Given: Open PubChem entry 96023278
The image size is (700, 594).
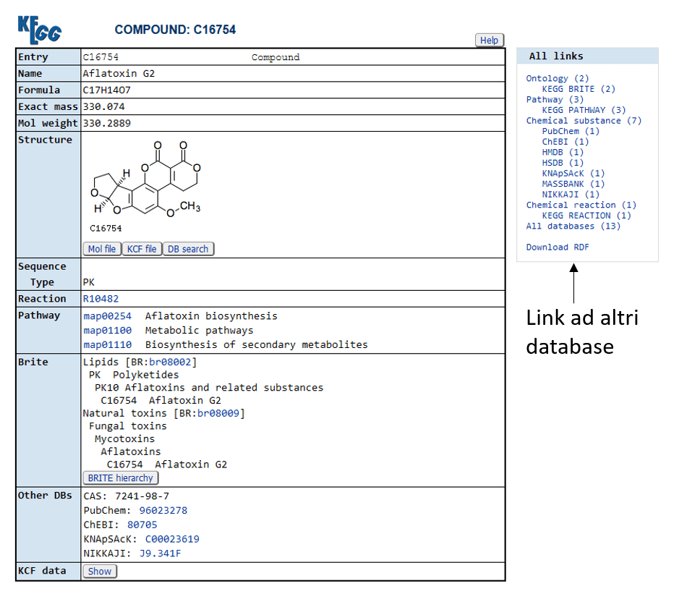Looking at the screenshot, I should pyautogui.click(x=163, y=511).
